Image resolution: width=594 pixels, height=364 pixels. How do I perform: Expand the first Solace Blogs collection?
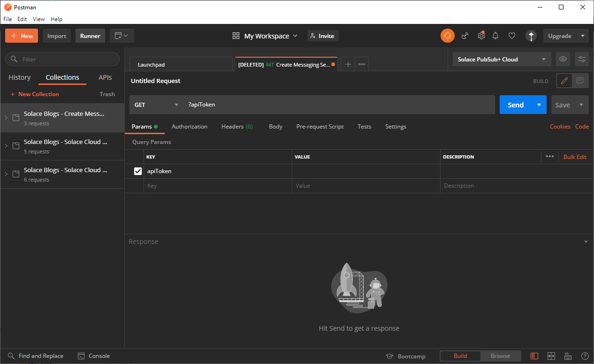tap(6, 118)
